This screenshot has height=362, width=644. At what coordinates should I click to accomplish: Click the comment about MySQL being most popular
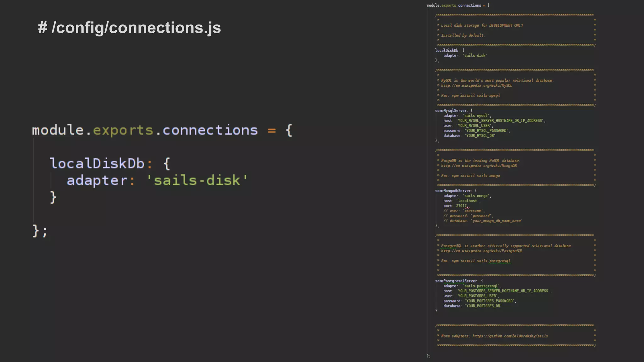(497, 80)
